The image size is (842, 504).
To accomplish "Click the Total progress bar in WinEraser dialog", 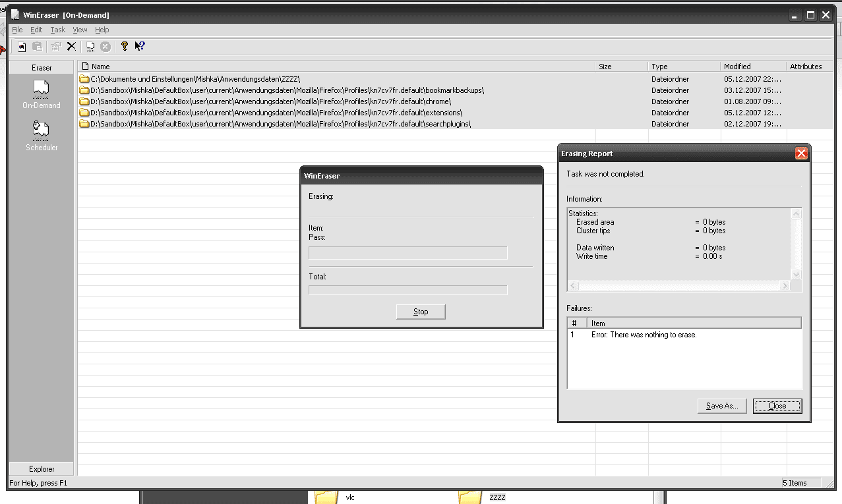I will tap(408, 290).
